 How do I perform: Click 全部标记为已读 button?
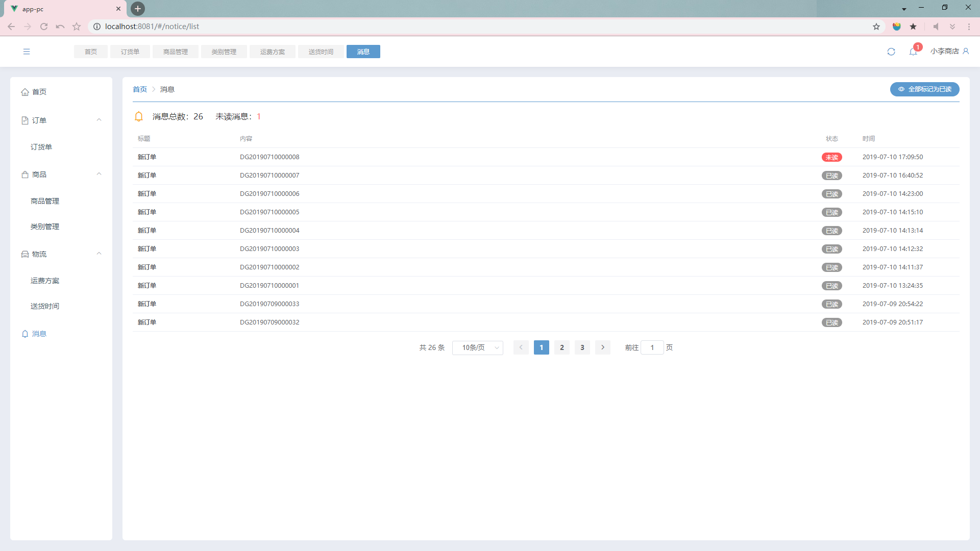(x=924, y=89)
